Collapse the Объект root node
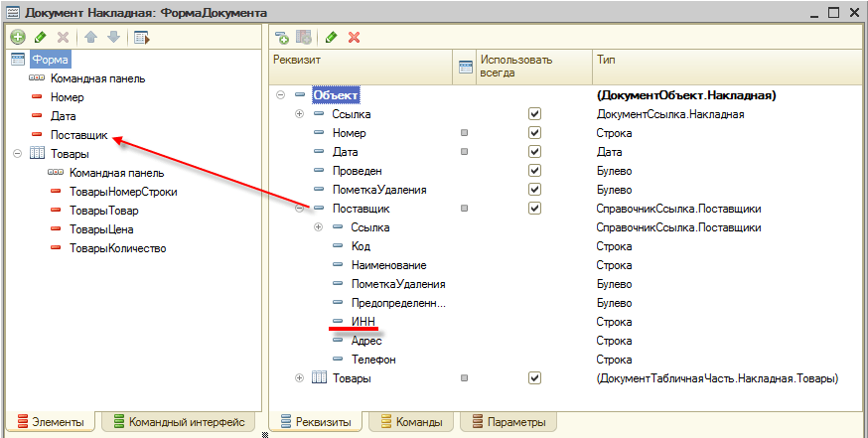 (x=281, y=95)
